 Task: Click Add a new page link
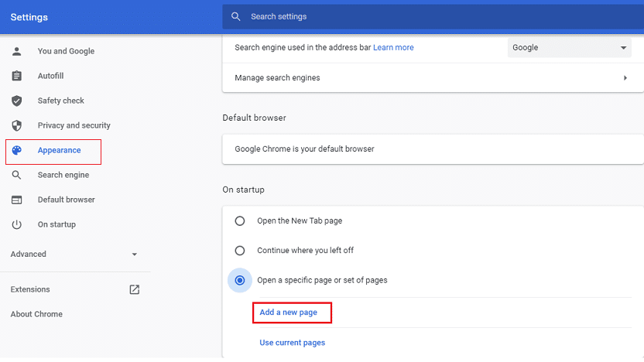pos(288,312)
